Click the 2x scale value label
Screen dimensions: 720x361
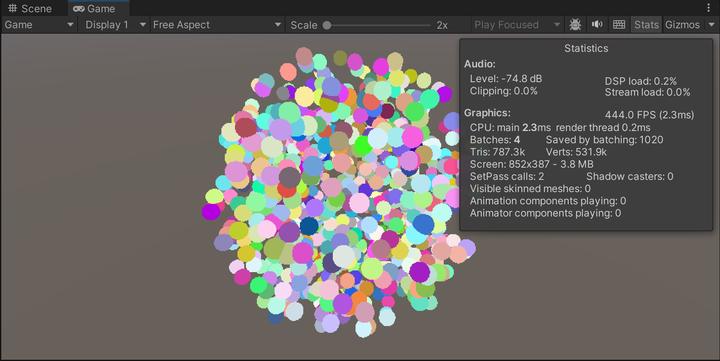442,25
